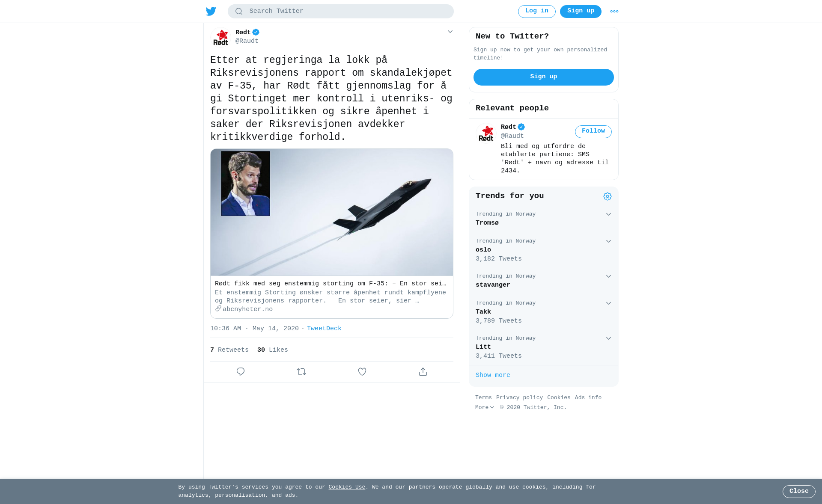822x504 pixels.
Task: Expand options for Tromsø trend
Action: pos(608,214)
